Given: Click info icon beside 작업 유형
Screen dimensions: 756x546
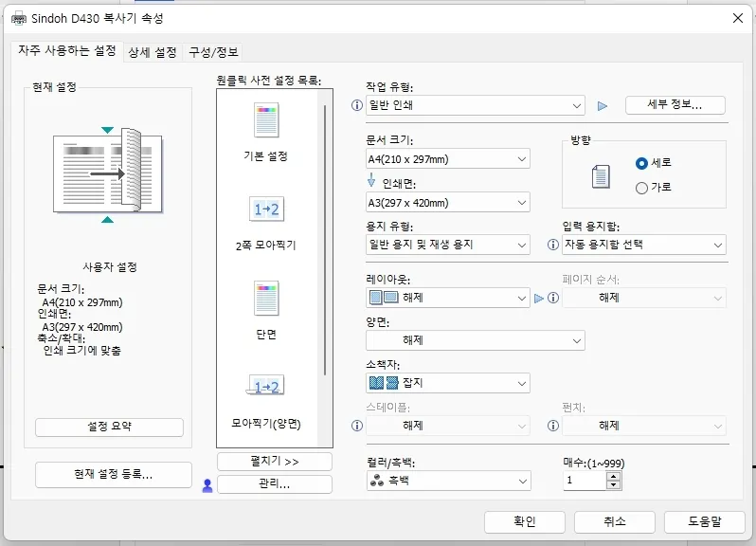Looking at the screenshot, I should (357, 105).
